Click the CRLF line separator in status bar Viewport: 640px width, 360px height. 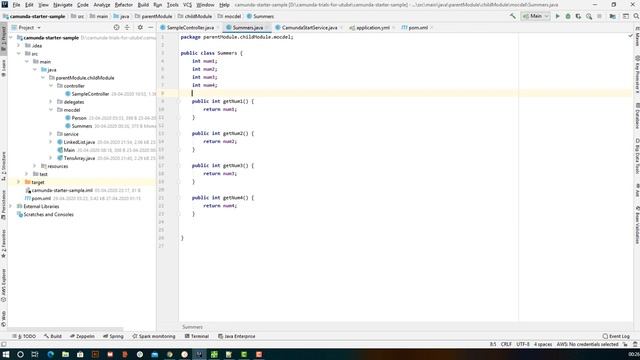(x=506, y=344)
